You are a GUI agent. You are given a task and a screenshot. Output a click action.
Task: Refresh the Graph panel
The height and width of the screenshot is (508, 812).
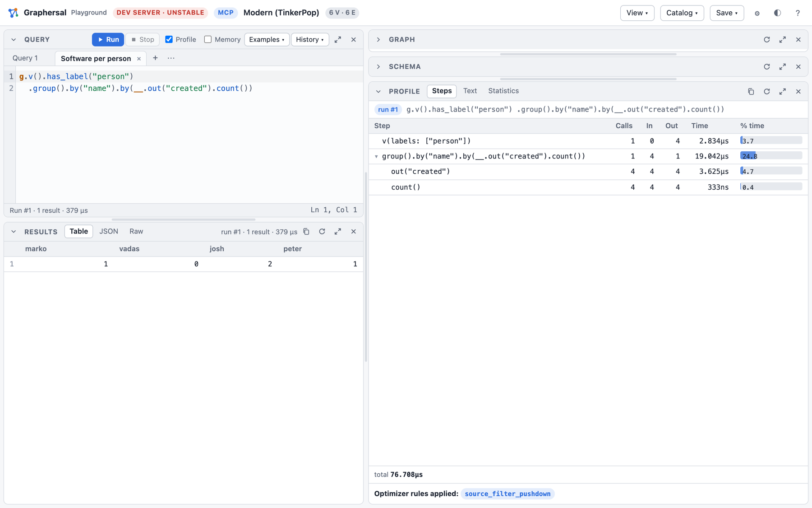tap(767, 40)
